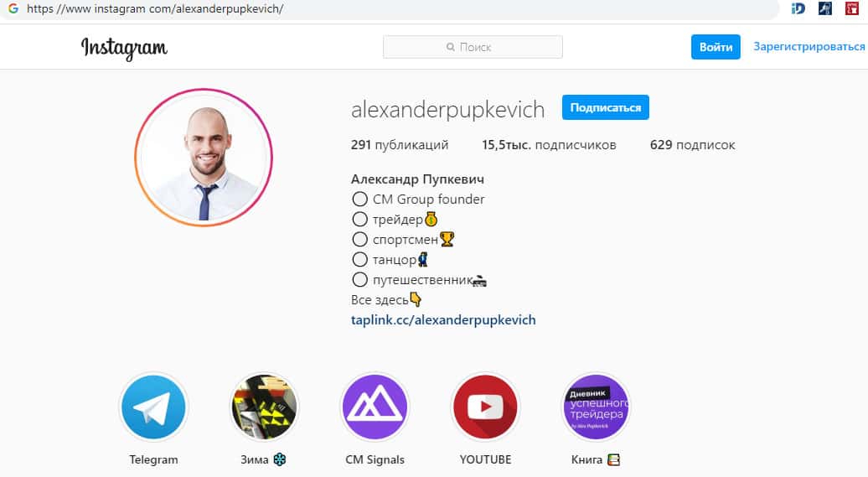
Task: Click the Instagram logo
Action: pyautogui.click(x=124, y=48)
